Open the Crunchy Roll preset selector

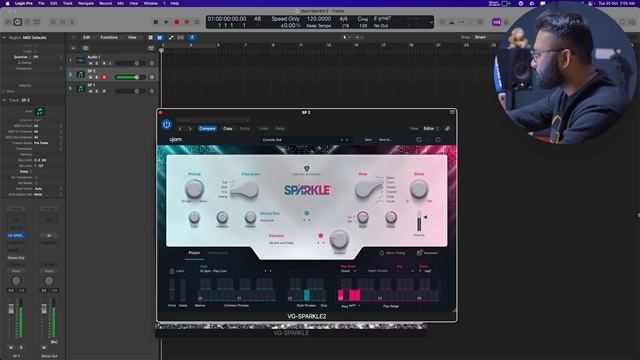pos(305,140)
